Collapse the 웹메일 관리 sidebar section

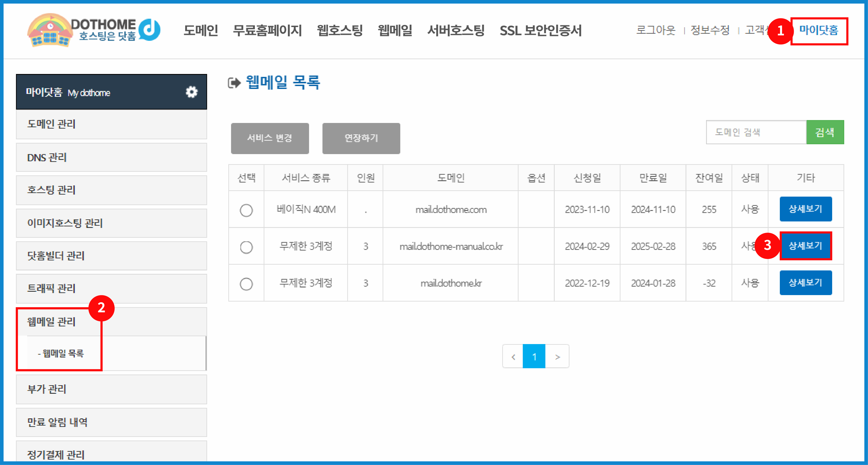point(51,321)
